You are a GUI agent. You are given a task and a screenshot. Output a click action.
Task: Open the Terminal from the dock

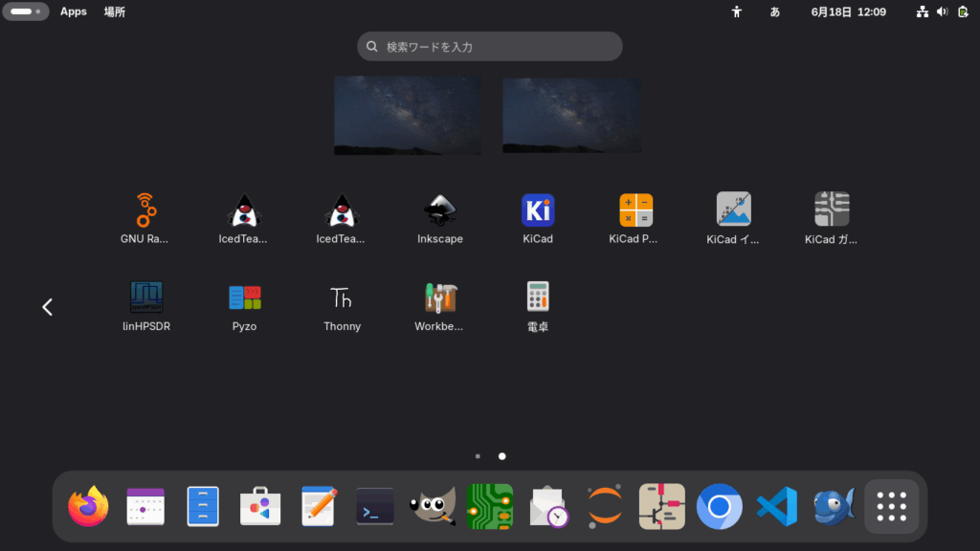[x=375, y=506]
